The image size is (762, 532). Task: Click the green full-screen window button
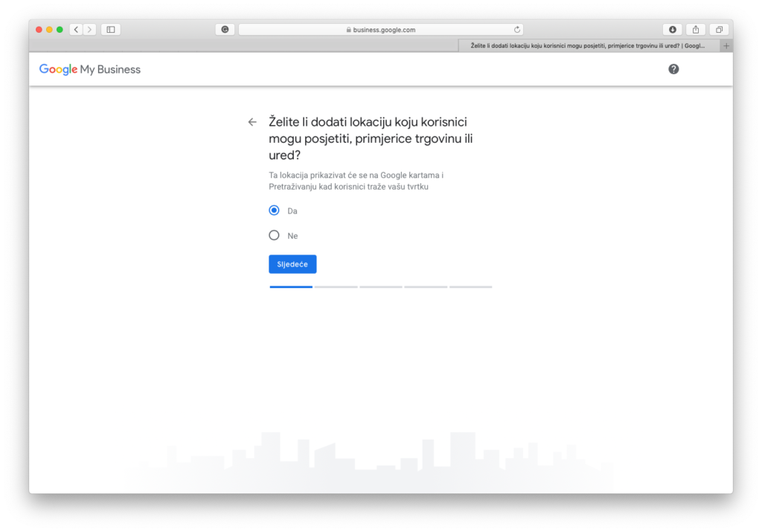(x=60, y=30)
